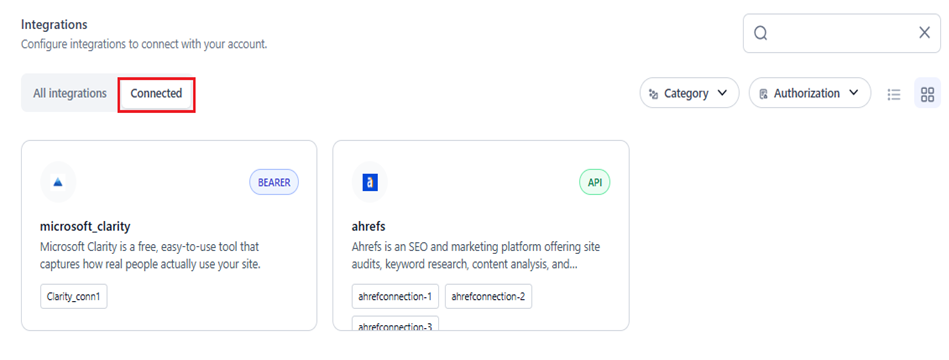Open the ahrefconnection-3 tag
The height and width of the screenshot is (360, 949).
coord(395,324)
